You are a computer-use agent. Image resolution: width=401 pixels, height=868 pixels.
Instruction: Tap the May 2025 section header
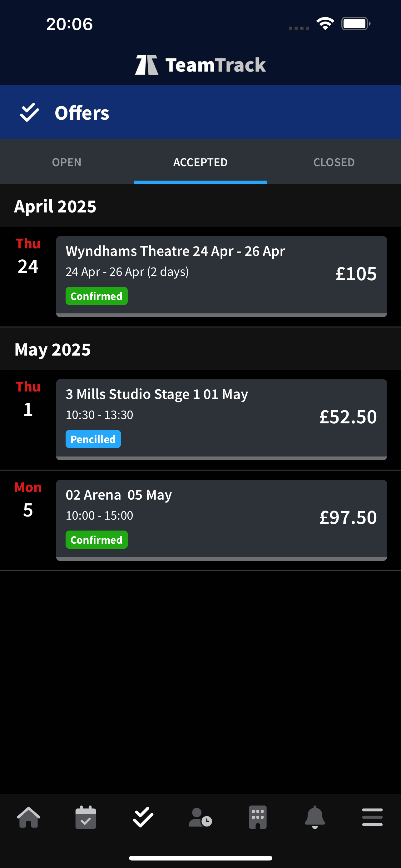click(x=52, y=349)
